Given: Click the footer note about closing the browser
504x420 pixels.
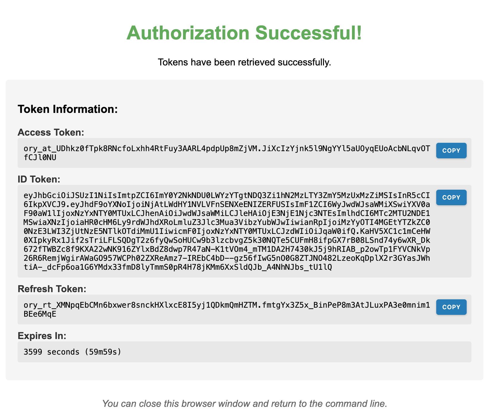Looking at the screenshot, I should click(244, 404).
